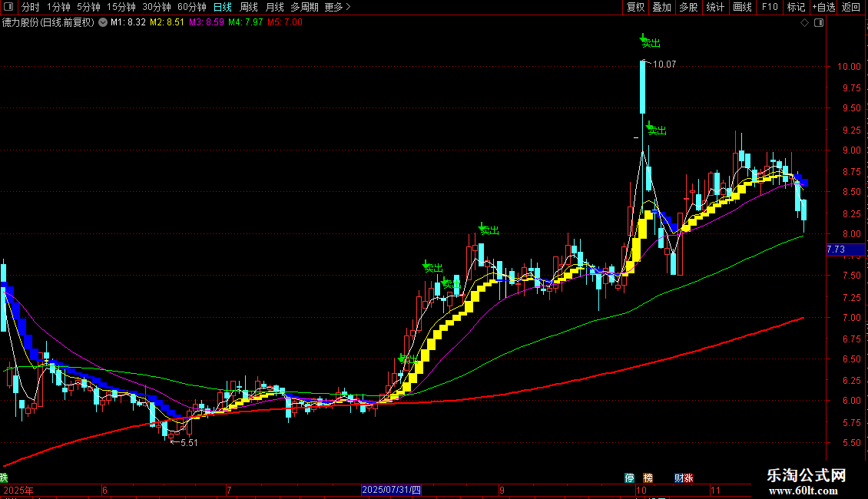The height and width of the screenshot is (499, 868).
Task: Click the 跌 marker at bottom left
Action: (x=4, y=478)
